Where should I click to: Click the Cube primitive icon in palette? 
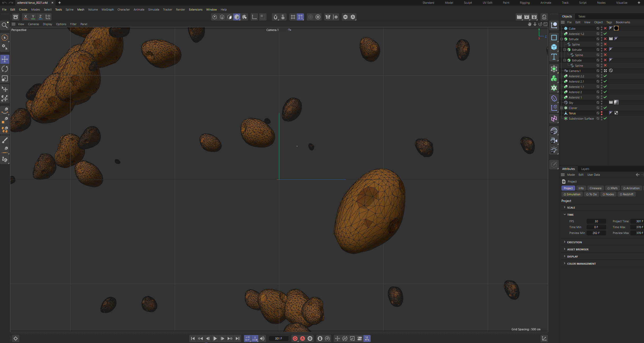coord(554,47)
